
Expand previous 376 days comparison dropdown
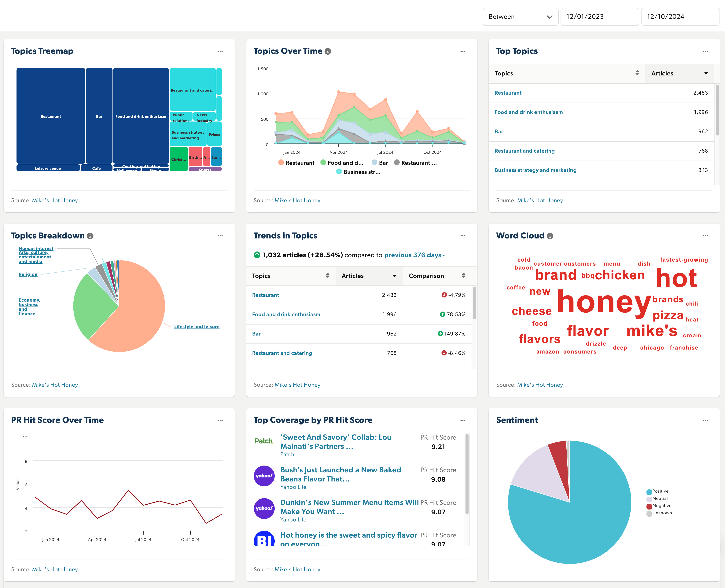tap(414, 255)
